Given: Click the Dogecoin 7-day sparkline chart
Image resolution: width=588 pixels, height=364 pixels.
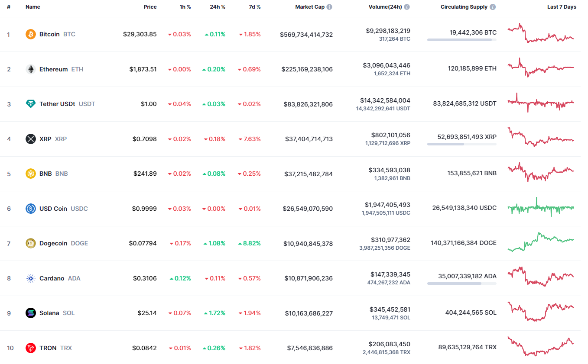Looking at the screenshot, I should [541, 243].
